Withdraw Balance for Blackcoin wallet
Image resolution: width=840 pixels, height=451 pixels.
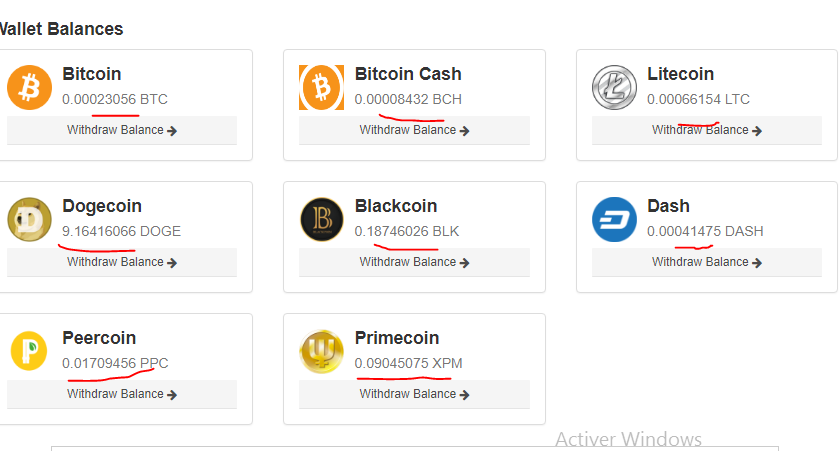pos(414,262)
